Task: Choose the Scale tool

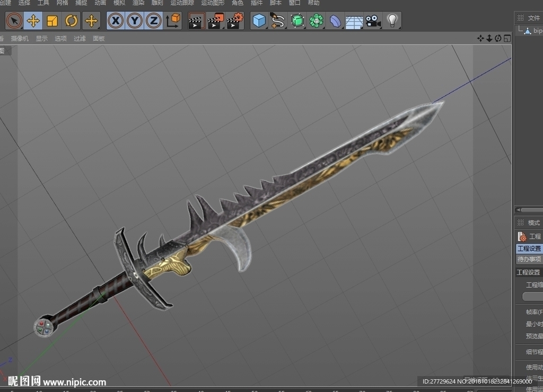Action: (52, 21)
